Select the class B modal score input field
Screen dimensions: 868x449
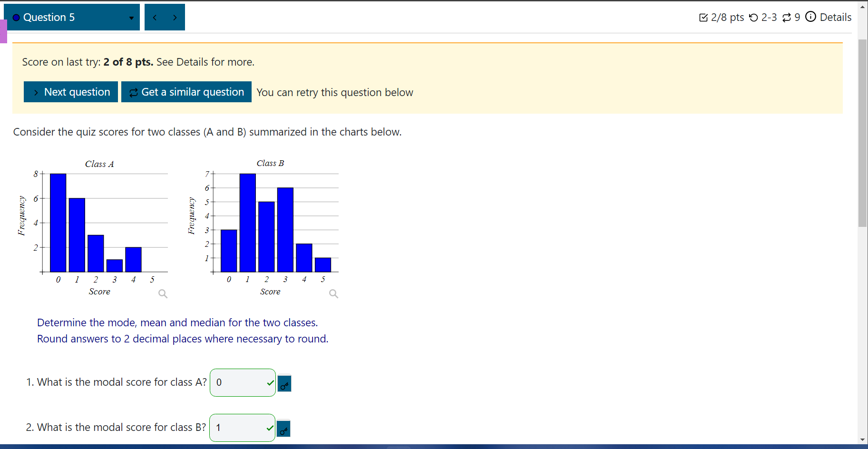click(x=242, y=427)
